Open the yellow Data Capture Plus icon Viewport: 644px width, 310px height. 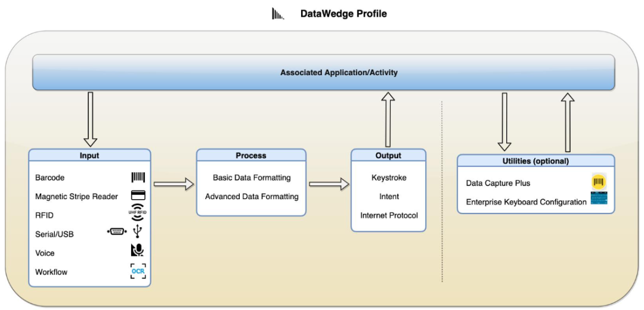tap(598, 182)
